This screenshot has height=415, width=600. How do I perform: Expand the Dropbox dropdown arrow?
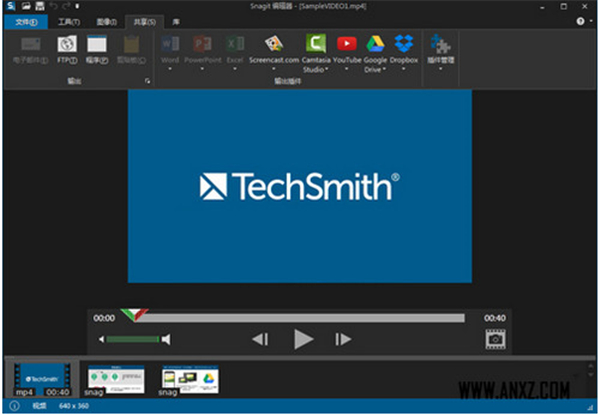click(404, 69)
